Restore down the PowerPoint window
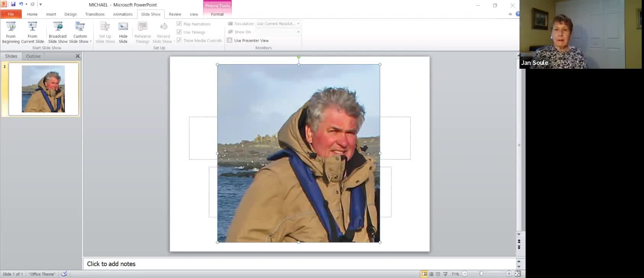 495,5
